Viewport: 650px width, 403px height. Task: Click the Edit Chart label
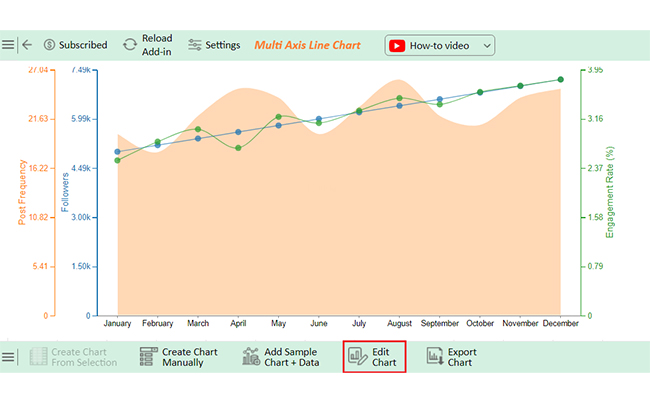click(384, 357)
